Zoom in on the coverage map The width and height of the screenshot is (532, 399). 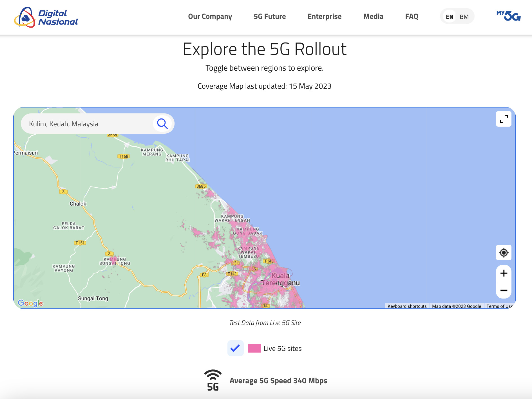(504, 273)
